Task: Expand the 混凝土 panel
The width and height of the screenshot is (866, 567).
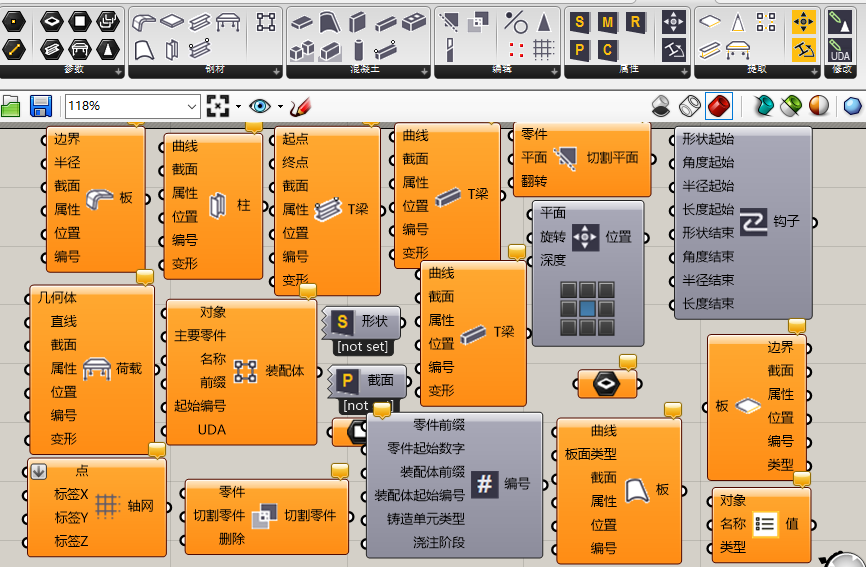Action: click(x=424, y=71)
